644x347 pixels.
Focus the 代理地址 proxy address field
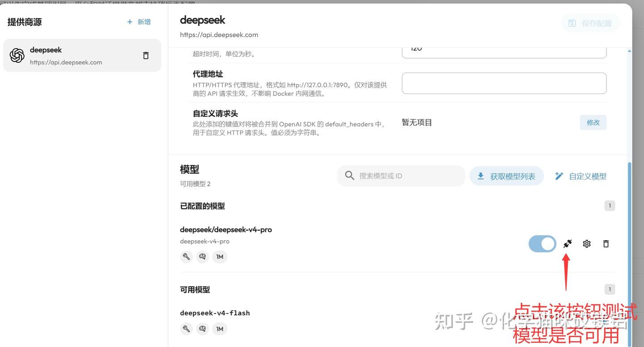504,83
